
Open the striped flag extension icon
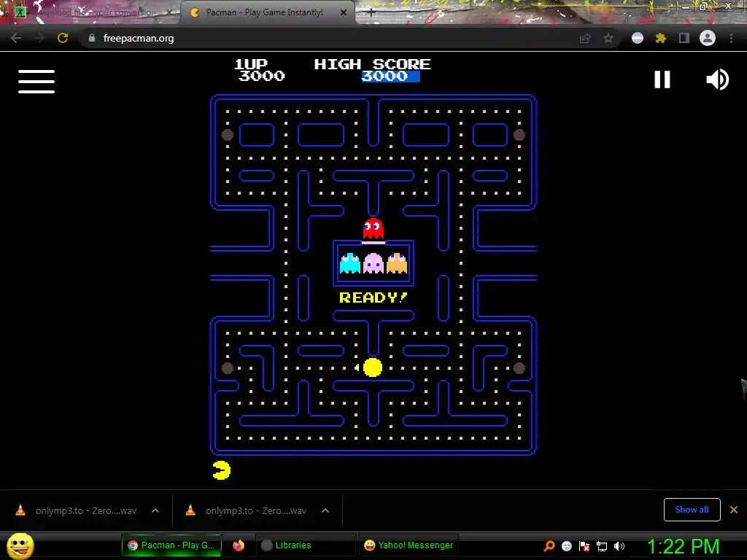pyautogui.click(x=638, y=38)
